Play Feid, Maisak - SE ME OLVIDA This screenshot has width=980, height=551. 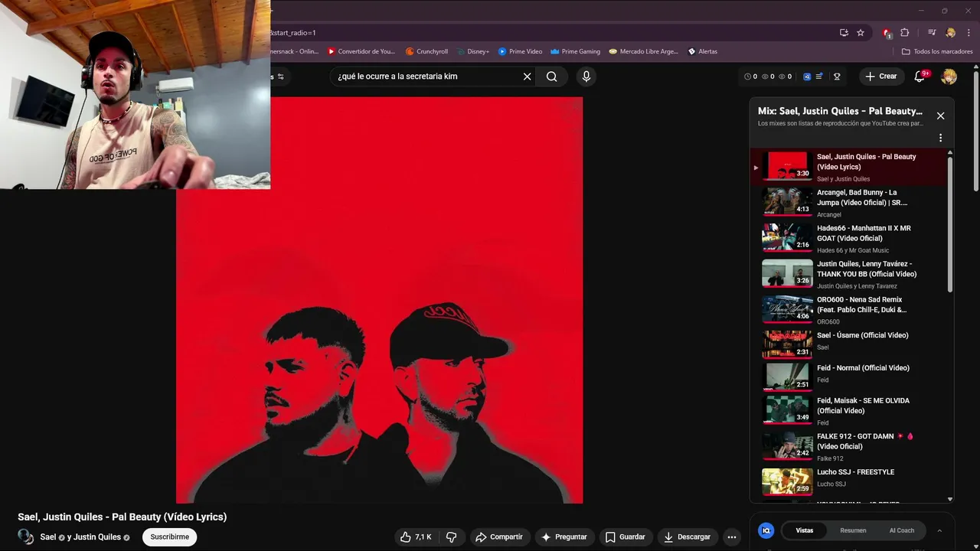point(850,410)
